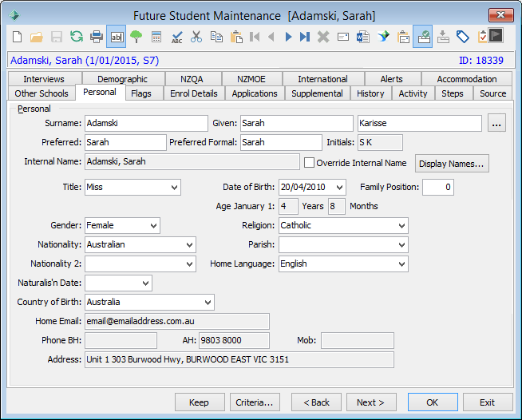The image size is (522, 420).
Task: Open the Title dropdown
Action: [174, 187]
